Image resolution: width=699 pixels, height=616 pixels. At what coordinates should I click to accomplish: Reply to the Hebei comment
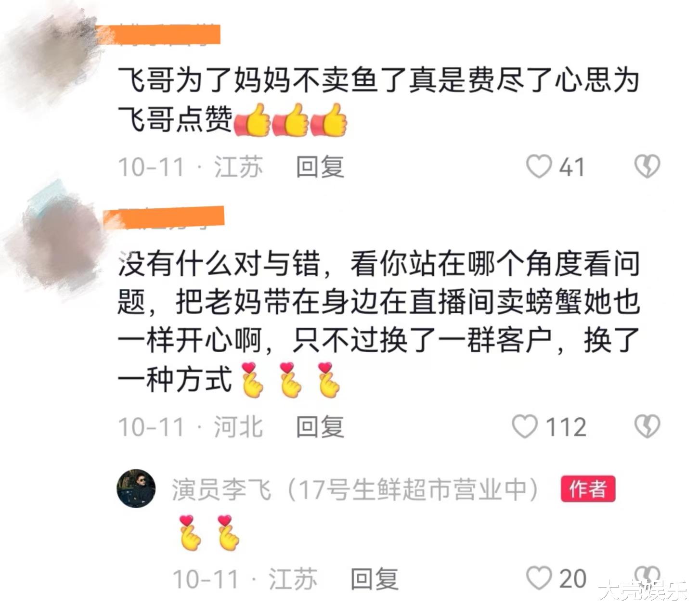pos(320,427)
